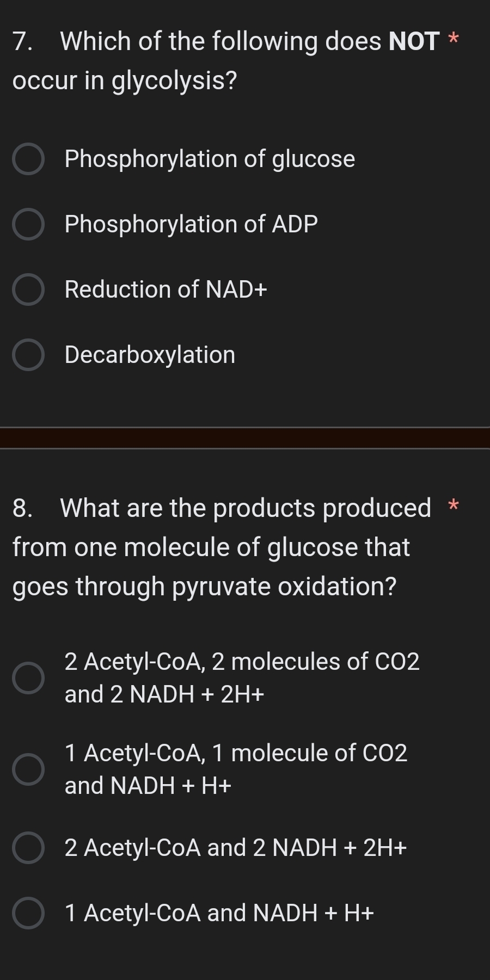Image resolution: width=490 pixels, height=980 pixels.
Task: Click the label "Phosphorylation of glucose"
Action: 210,159
